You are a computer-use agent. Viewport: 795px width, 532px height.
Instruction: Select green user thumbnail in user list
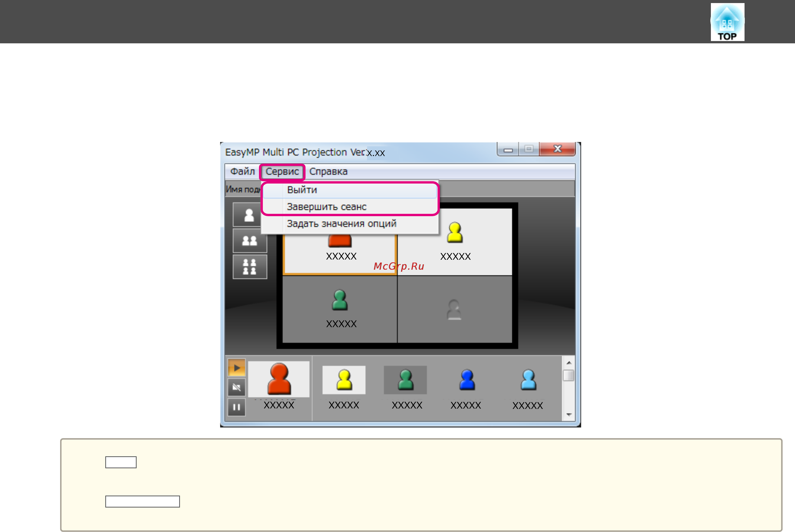point(405,380)
